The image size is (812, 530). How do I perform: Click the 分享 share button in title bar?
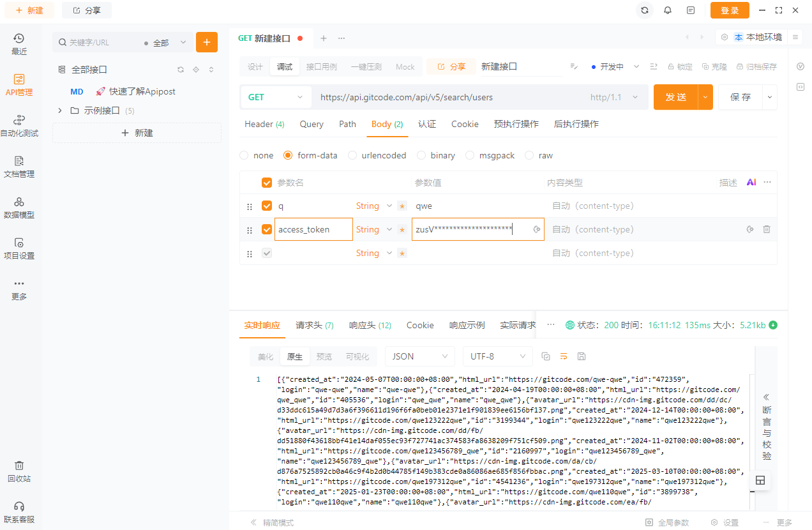[87, 10]
